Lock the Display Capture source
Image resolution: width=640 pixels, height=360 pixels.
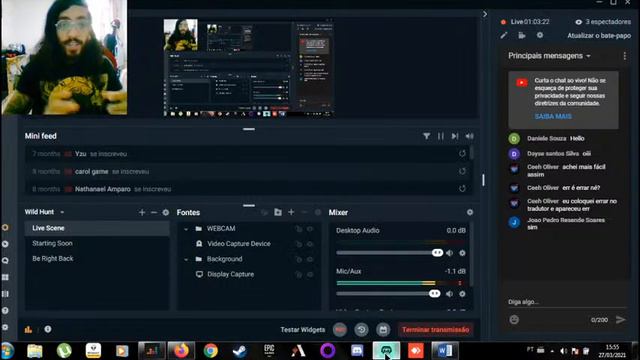click(x=299, y=275)
